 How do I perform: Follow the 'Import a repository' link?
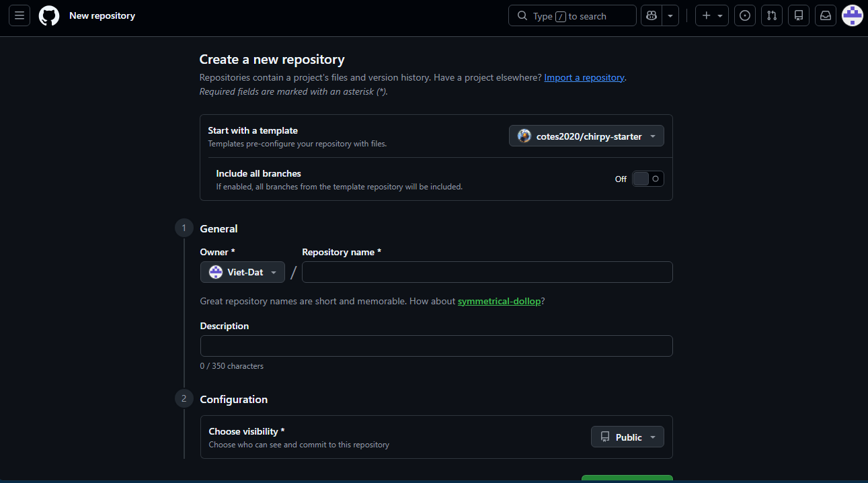click(x=584, y=77)
